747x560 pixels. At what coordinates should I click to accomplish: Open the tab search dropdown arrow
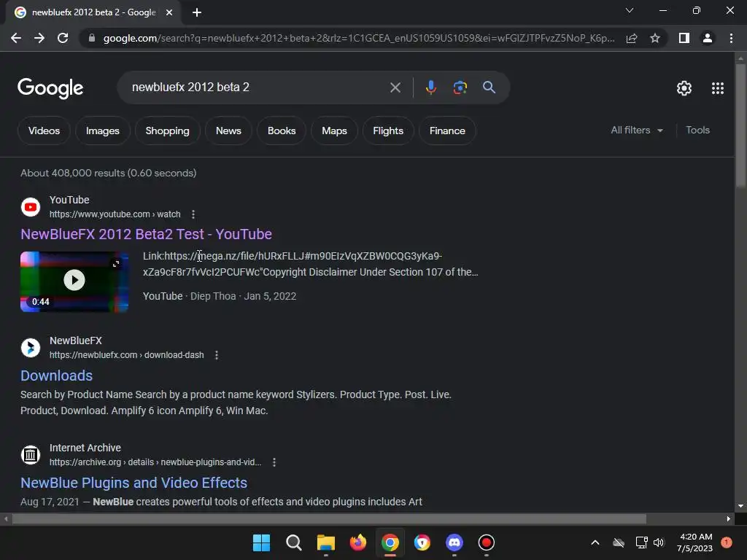tap(630, 10)
